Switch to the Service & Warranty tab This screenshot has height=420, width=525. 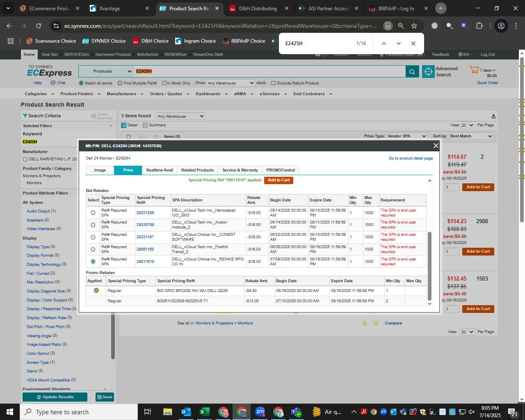pos(240,170)
